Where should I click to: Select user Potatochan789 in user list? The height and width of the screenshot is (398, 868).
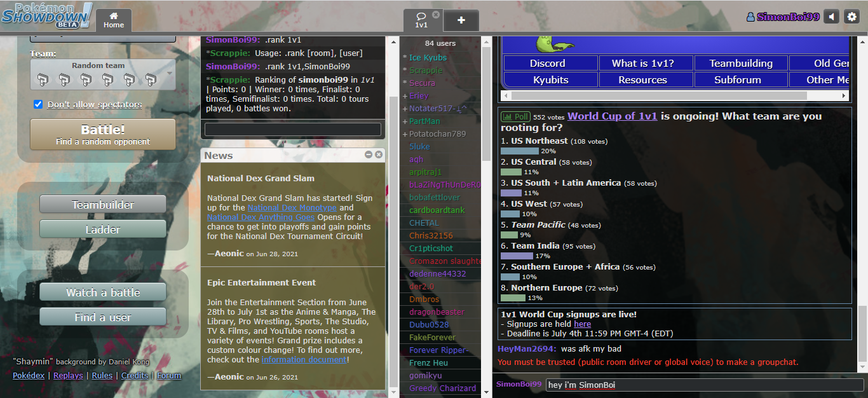[440, 134]
